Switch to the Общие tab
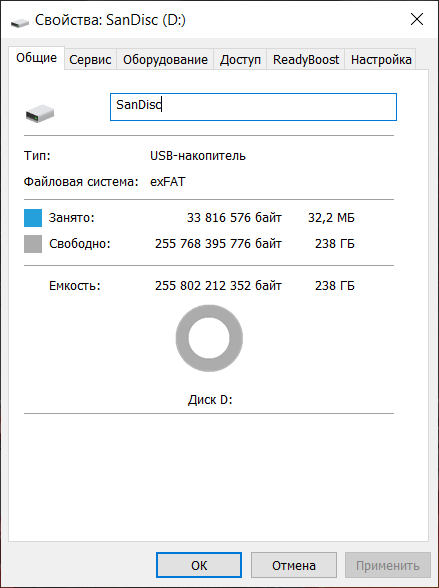Viewport: 439px width, 588px height. click(x=36, y=58)
